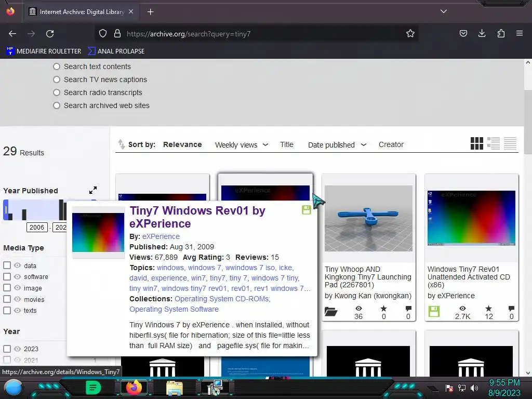Click the favorites star on the Tiny Whoop card
The image size is (532, 399).
point(384,309)
